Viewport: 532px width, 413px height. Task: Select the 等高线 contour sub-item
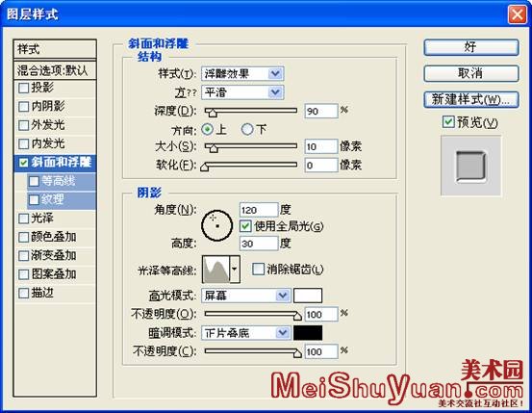click(x=62, y=181)
